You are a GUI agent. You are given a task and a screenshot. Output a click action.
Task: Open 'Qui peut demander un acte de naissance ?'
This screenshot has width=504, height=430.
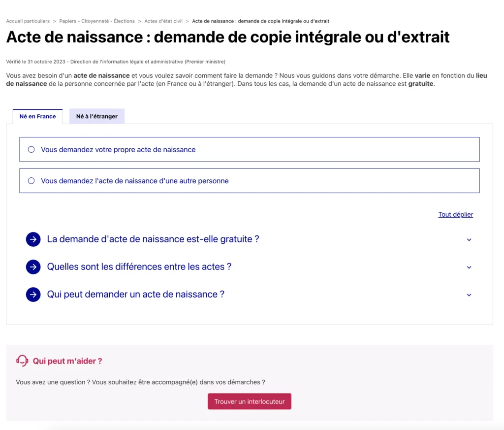(x=136, y=295)
